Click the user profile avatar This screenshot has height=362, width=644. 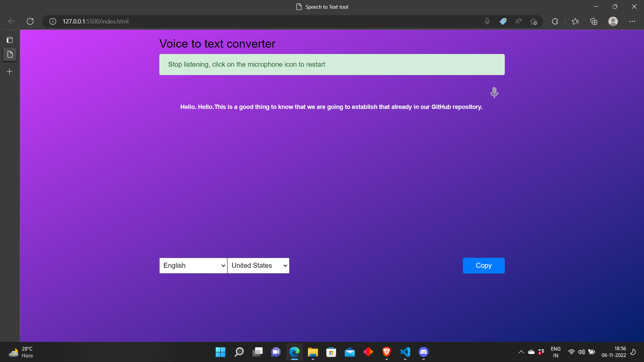pos(613,21)
